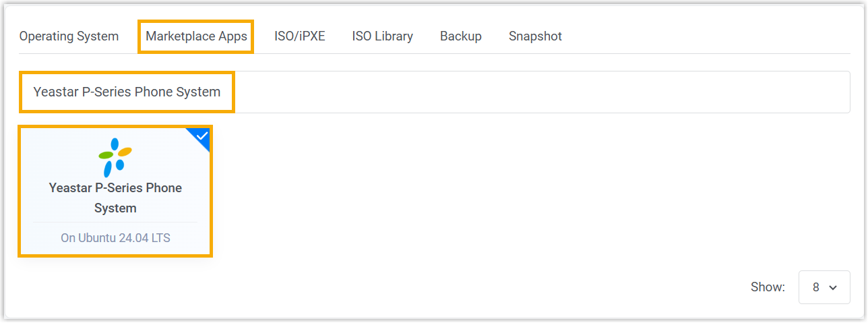Click the blue checkmark on the app card
This screenshot has height=323, width=868.
pos(202,136)
